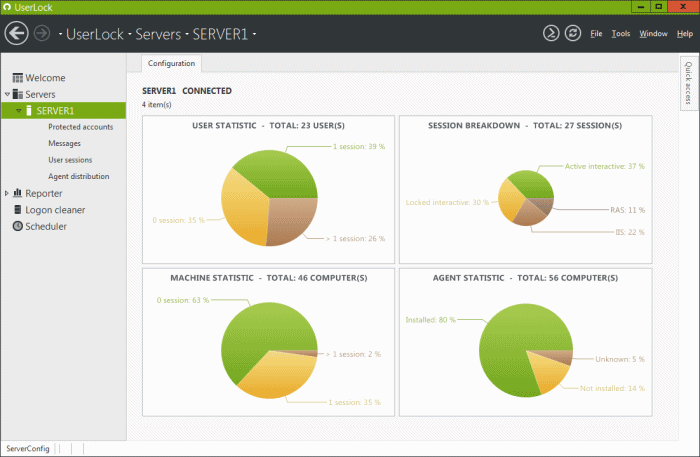Click the '1 session: 35 %' label
Viewport: 700px width, 457px height.
click(354, 402)
